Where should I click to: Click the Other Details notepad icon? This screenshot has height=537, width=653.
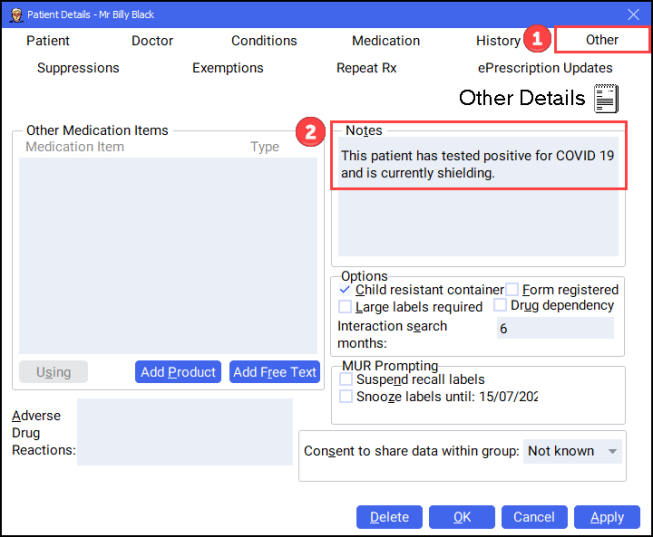606,98
